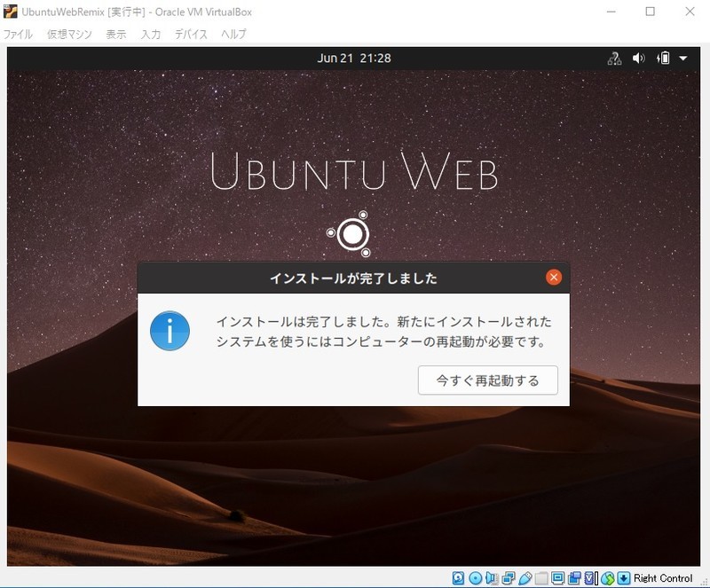Click the keyboard capture arrow icon in the status bar
710x588 pixels.
[624, 578]
